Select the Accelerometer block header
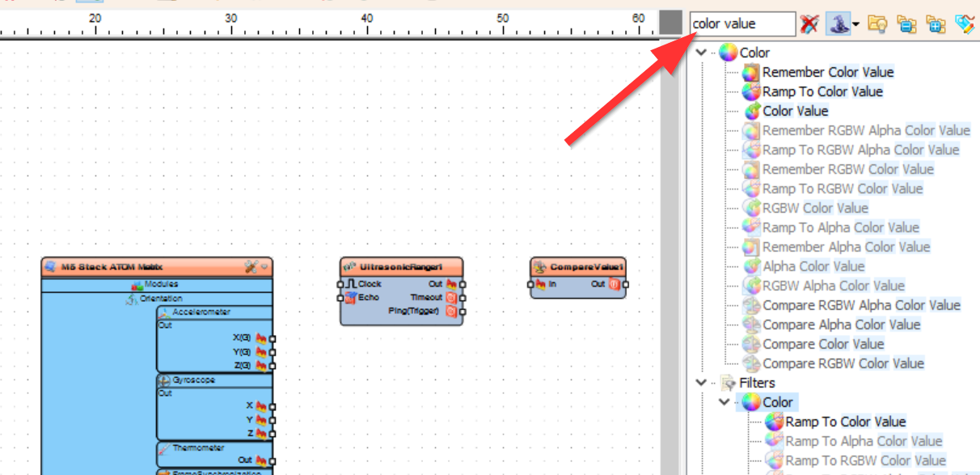 pyautogui.click(x=214, y=312)
